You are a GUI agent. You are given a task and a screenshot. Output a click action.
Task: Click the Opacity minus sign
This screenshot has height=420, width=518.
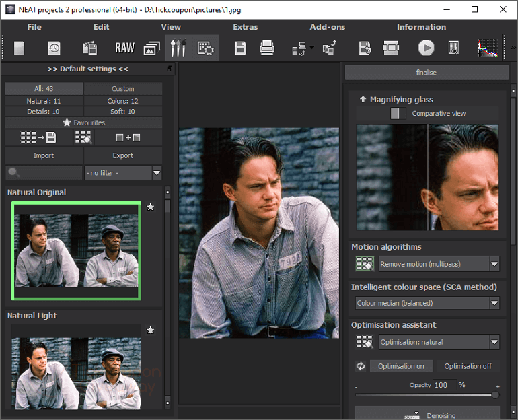click(x=356, y=387)
